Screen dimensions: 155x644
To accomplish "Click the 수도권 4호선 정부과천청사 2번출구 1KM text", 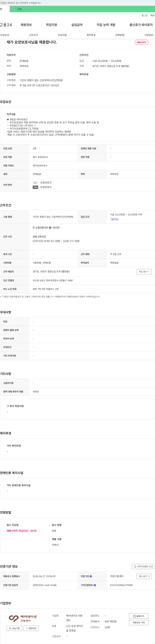I will coord(53,281).
